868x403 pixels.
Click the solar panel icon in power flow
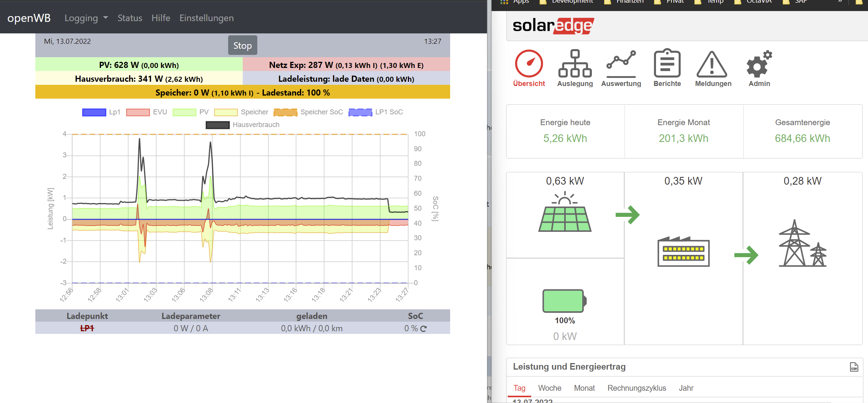pyautogui.click(x=565, y=212)
